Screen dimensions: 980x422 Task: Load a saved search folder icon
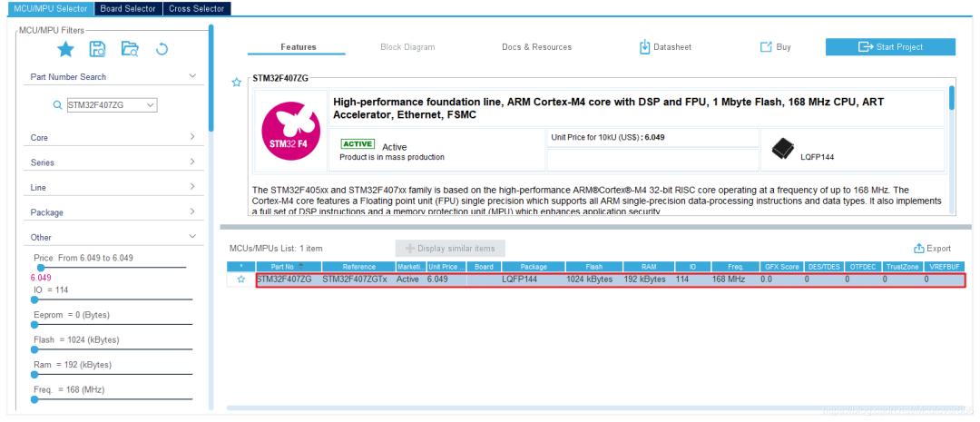(x=130, y=49)
